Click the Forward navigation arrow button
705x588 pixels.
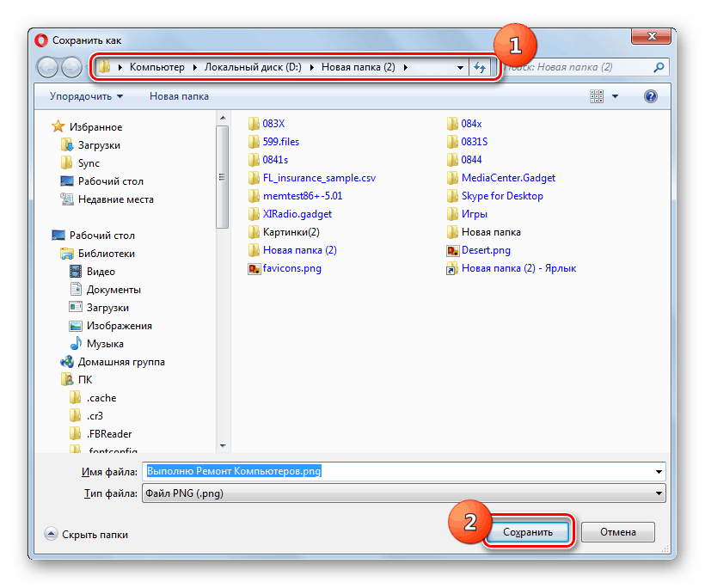tap(71, 67)
